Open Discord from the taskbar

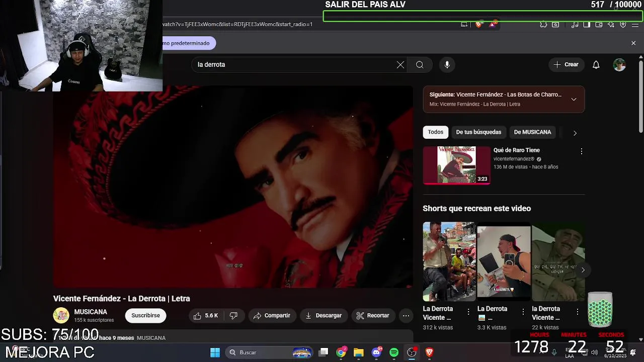[376, 352]
